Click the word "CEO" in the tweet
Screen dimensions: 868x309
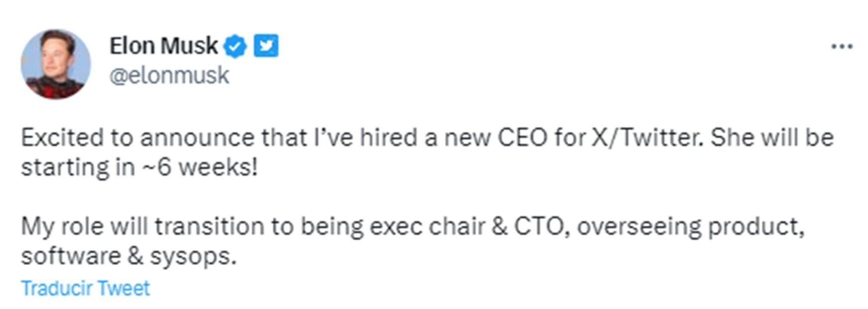tap(523, 138)
